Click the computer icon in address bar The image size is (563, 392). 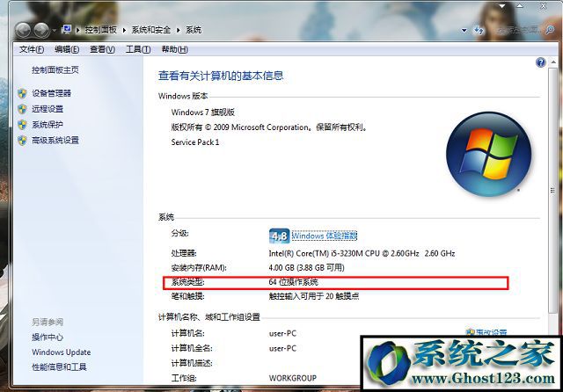click(x=66, y=29)
